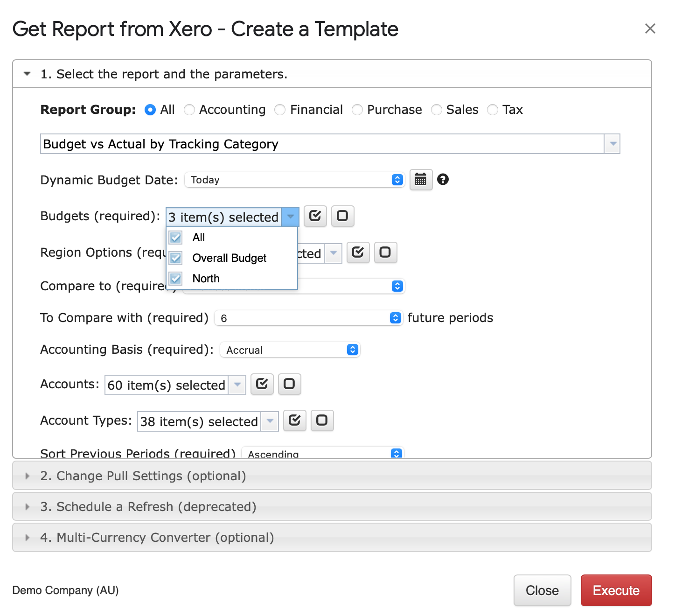The image size is (682, 616).
Task: Click the Close button
Action: pos(542,590)
